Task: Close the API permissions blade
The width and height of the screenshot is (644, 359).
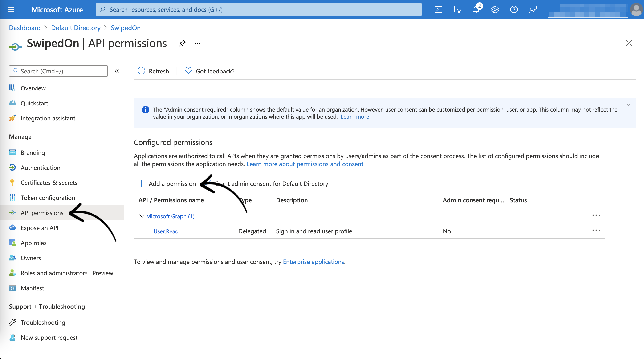Action: (x=629, y=44)
